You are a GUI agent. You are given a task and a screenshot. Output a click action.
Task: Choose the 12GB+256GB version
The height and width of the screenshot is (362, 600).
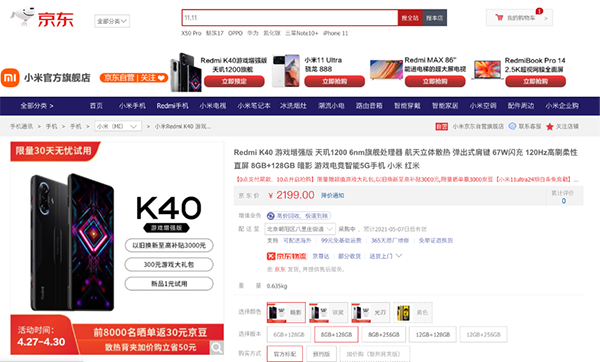pyautogui.click(x=483, y=334)
